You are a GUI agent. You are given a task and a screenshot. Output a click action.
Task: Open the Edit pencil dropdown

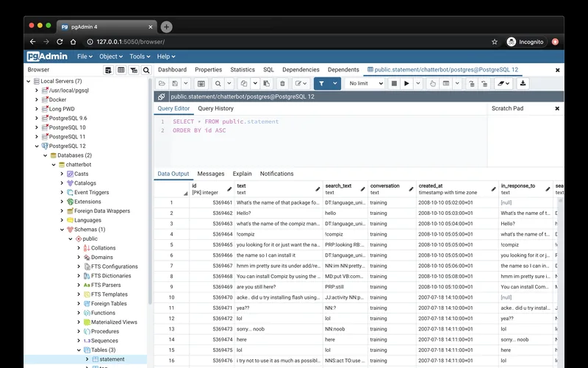tap(301, 83)
